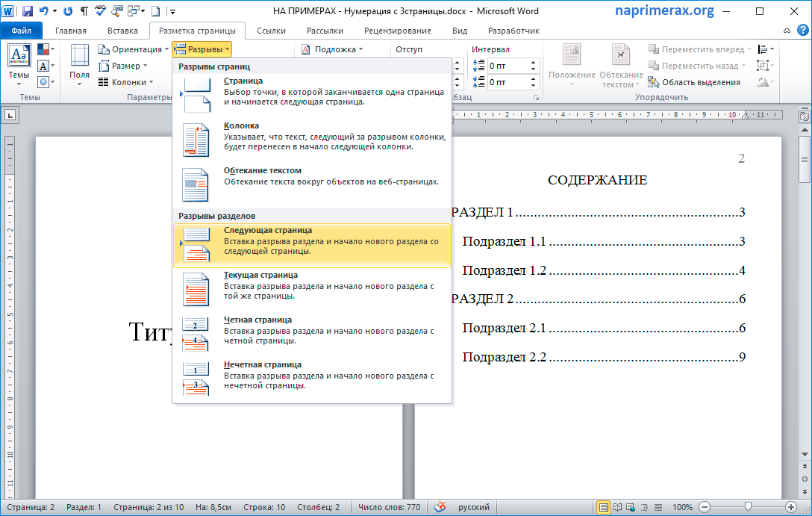Select Следующая страница section break

(312, 246)
